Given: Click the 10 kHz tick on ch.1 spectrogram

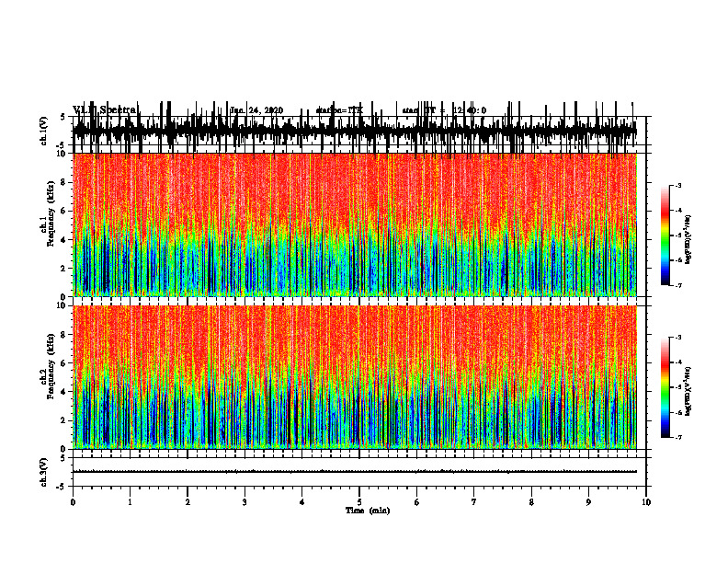Looking at the screenshot, I should [63, 154].
